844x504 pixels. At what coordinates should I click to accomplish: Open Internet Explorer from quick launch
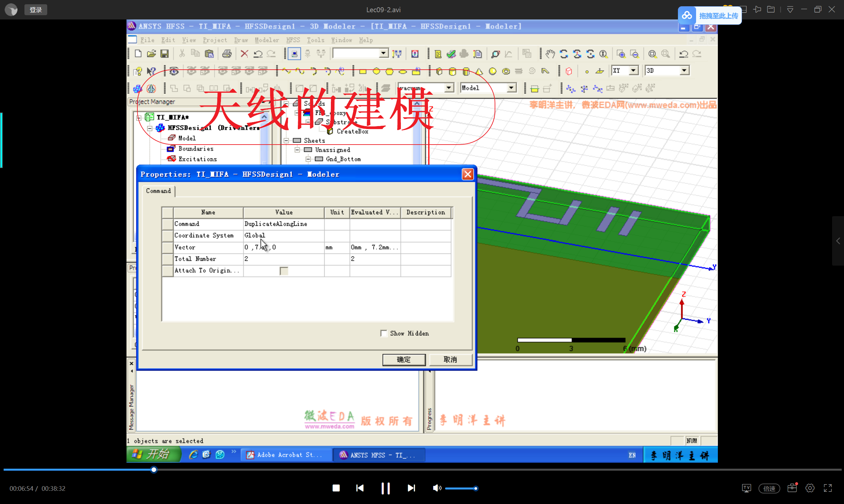(x=193, y=454)
